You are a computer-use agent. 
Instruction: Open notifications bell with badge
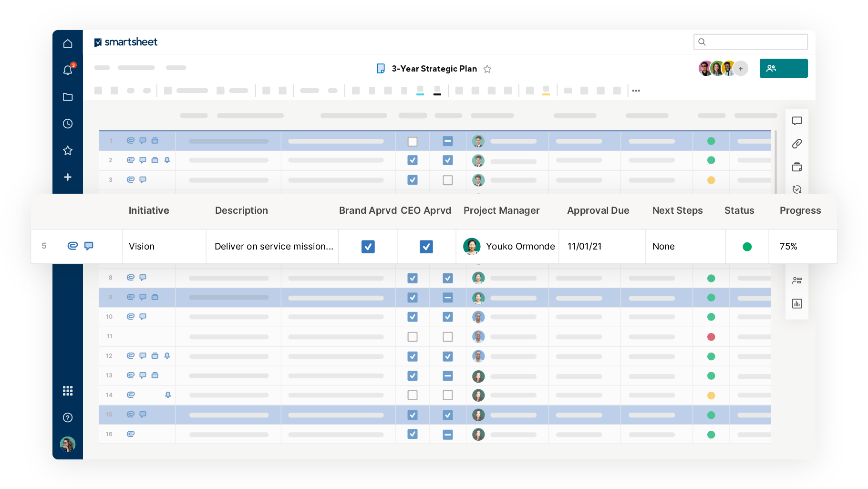pyautogui.click(x=68, y=70)
